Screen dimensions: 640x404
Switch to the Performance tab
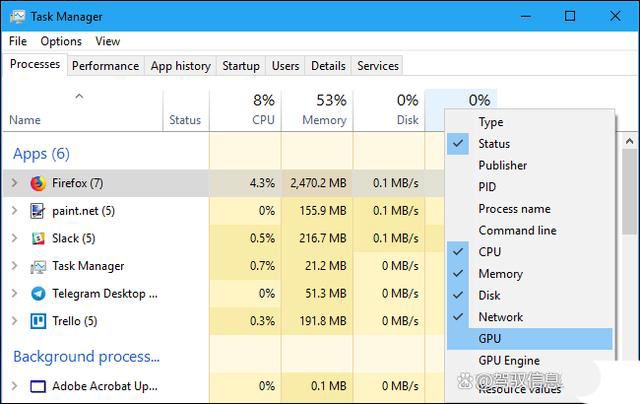coord(105,66)
